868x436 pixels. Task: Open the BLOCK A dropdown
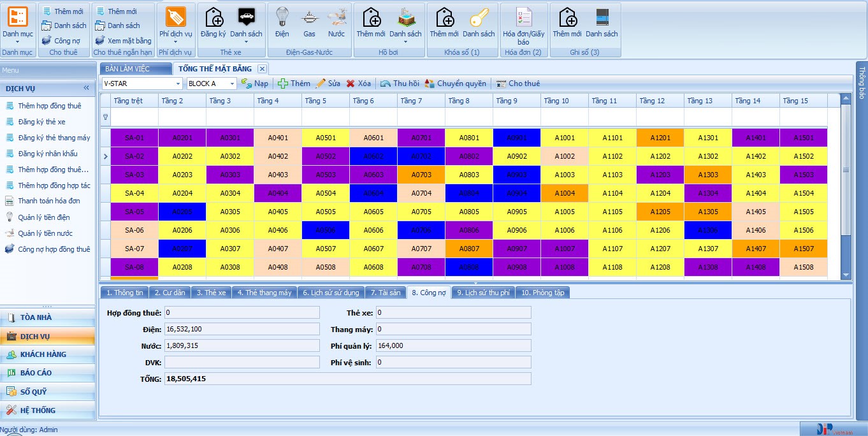(232, 84)
